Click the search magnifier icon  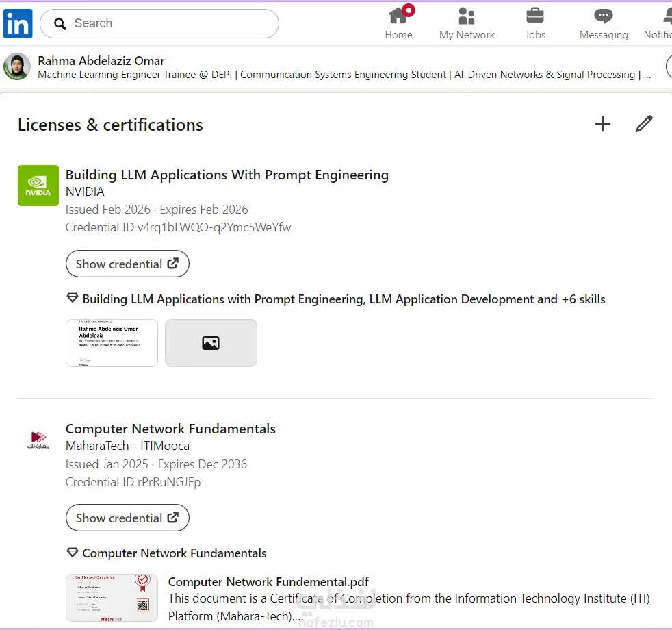(60, 23)
